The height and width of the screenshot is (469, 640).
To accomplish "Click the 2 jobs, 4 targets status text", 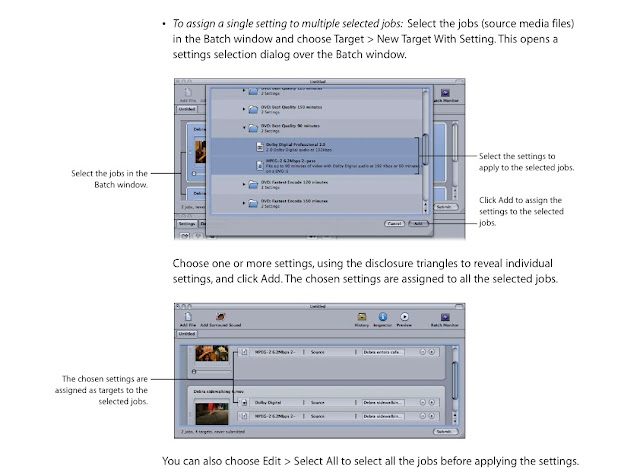I will tap(213, 431).
